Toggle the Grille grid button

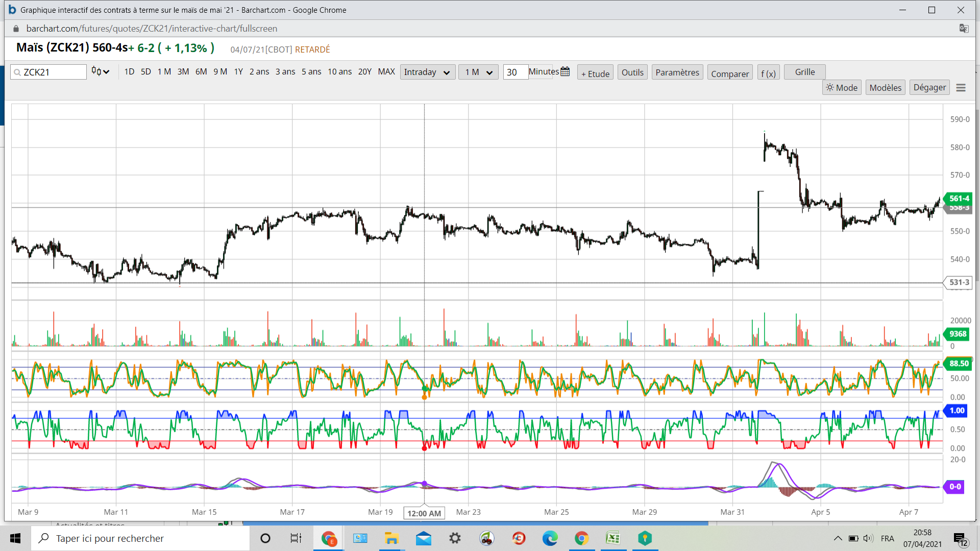point(804,72)
